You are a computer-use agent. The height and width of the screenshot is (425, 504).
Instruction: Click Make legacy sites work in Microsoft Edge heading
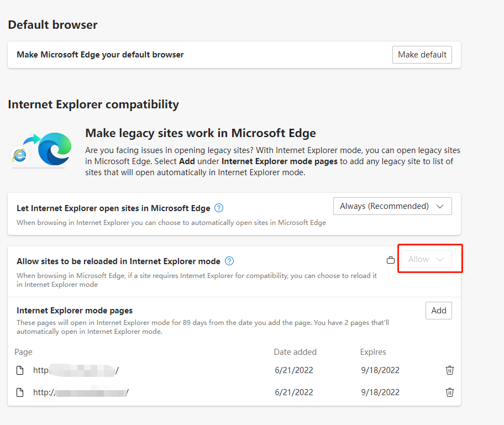point(201,133)
